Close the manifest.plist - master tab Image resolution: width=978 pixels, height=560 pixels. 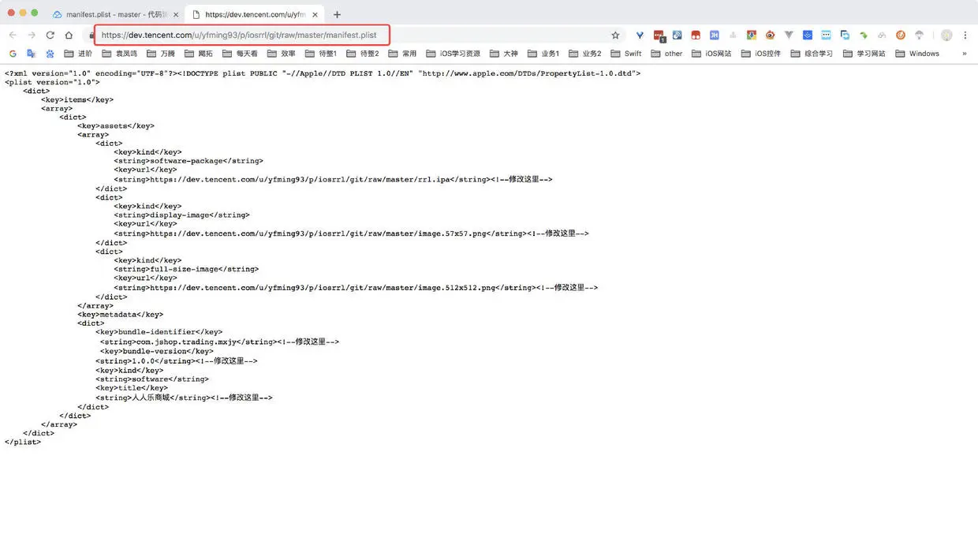click(x=174, y=14)
